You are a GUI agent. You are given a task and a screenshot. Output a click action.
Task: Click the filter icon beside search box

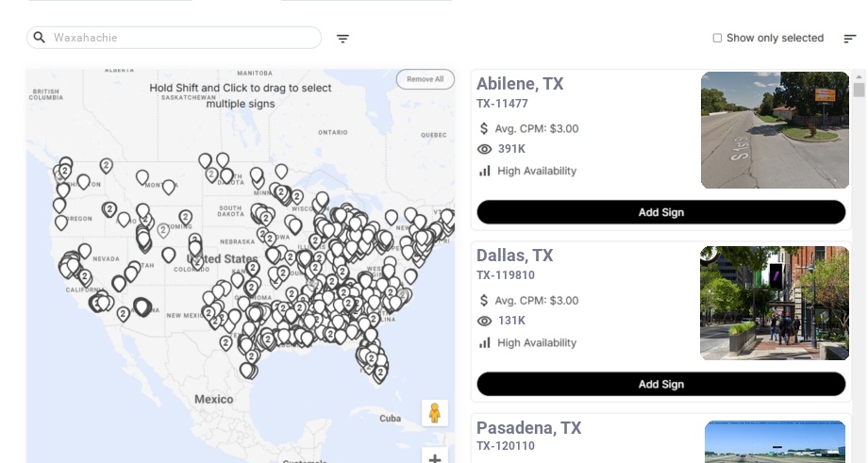(x=342, y=39)
